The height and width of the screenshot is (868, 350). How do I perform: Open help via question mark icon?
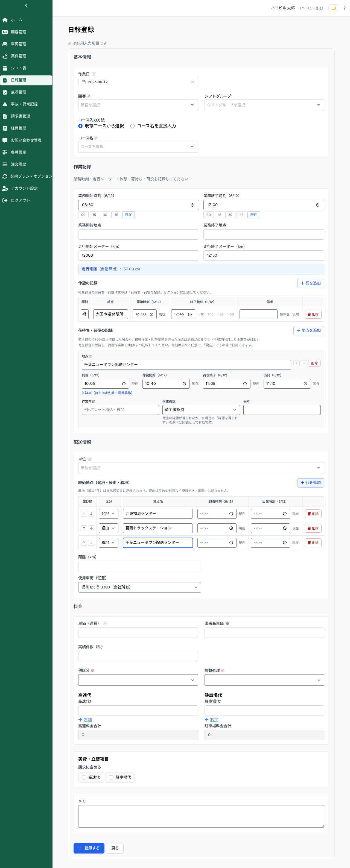click(344, 8)
